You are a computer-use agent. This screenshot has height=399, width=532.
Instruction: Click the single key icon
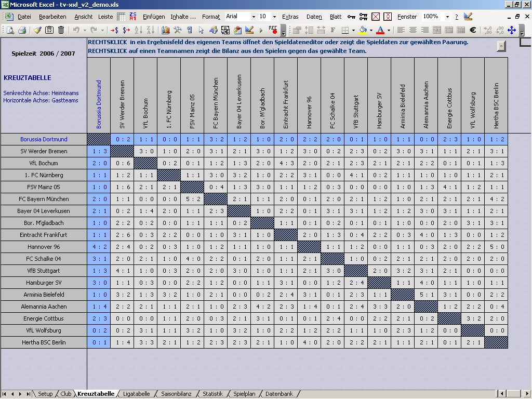coord(351,17)
